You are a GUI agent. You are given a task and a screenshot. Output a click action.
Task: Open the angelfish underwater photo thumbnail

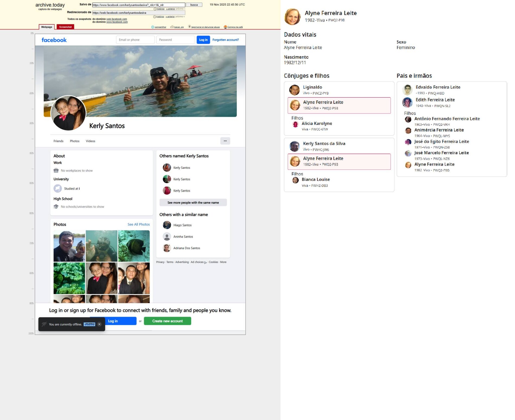pyautogui.click(x=134, y=246)
